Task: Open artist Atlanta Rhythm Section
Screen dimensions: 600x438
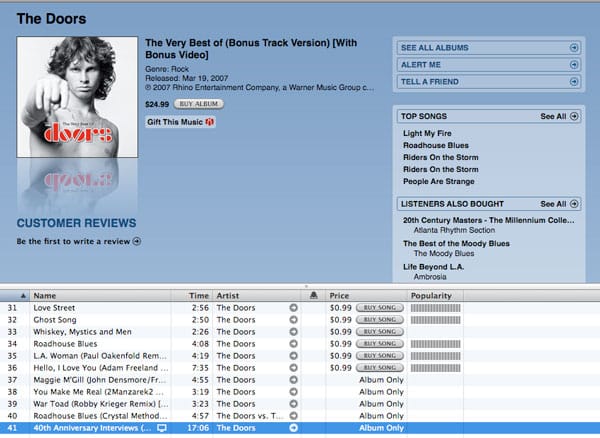Action: [x=454, y=230]
